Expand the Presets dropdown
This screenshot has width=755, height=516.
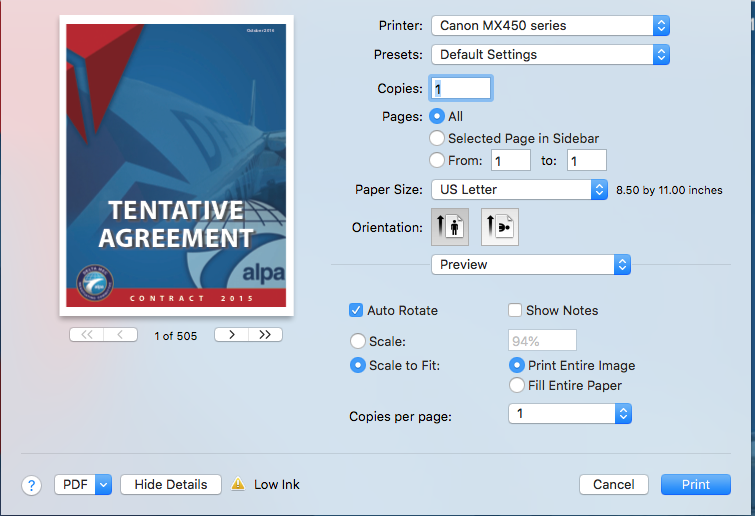tap(549, 55)
